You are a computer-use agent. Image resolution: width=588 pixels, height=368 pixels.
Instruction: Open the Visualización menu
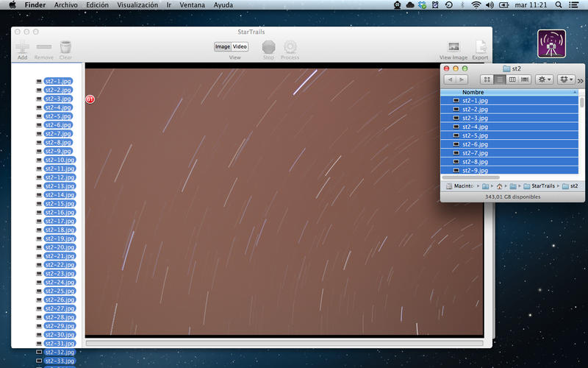[137, 5]
